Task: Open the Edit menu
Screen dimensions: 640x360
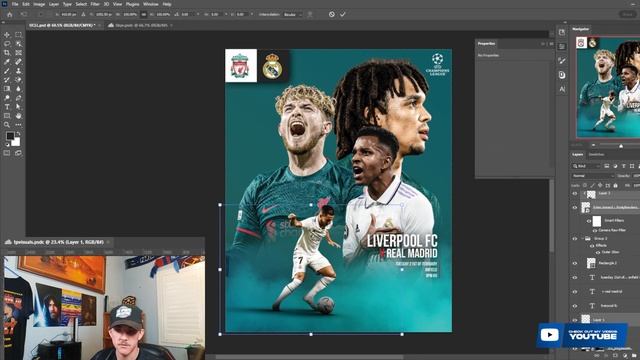Action: point(26,4)
